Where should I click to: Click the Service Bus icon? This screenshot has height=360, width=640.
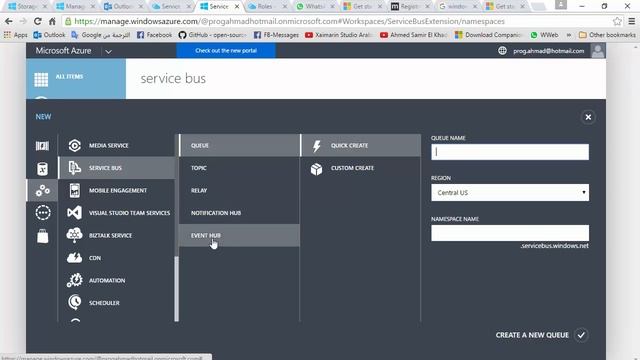click(x=75, y=168)
